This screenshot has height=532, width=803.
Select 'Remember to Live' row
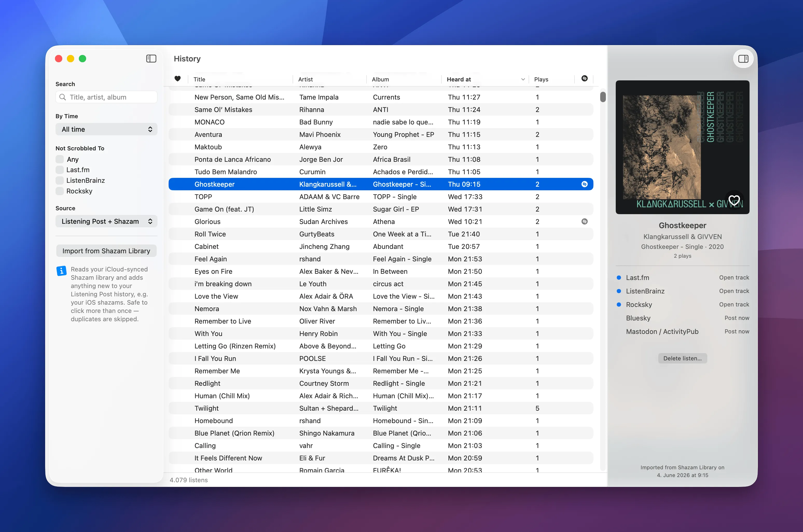381,321
